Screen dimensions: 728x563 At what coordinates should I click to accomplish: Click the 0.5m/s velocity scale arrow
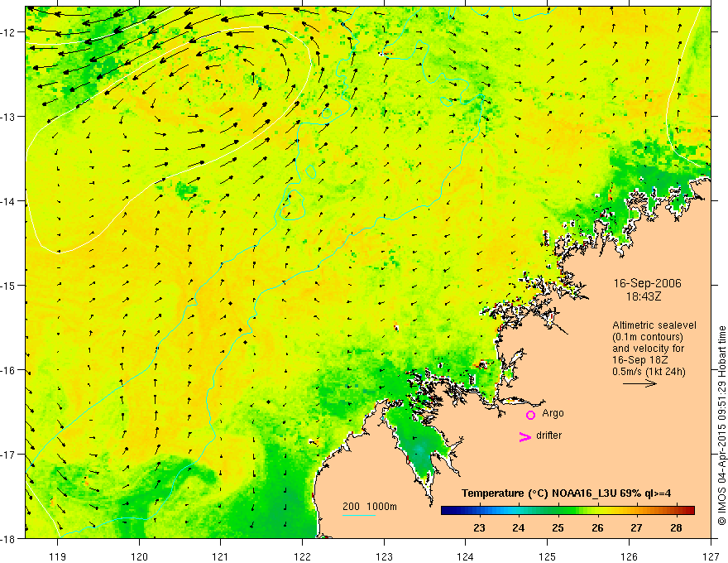click(x=639, y=383)
